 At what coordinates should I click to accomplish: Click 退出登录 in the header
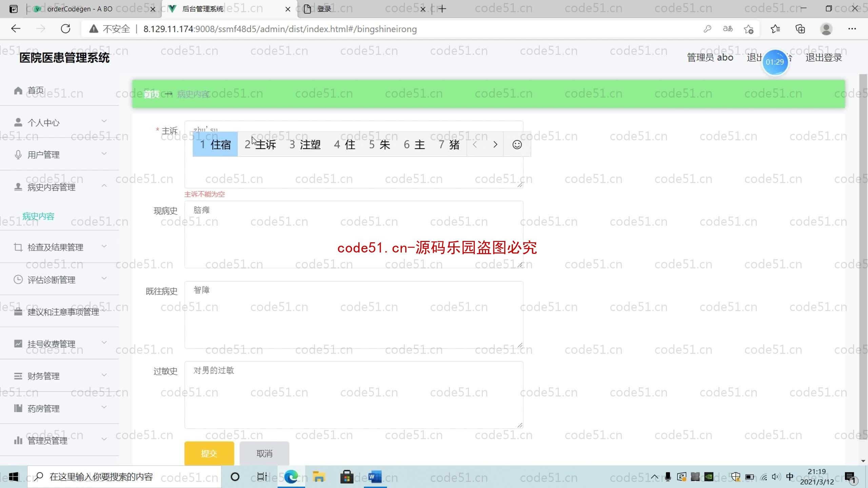[x=824, y=58]
